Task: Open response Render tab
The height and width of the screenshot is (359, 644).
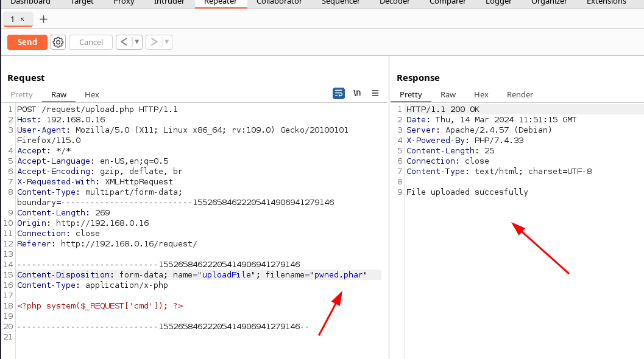Action: click(x=520, y=95)
